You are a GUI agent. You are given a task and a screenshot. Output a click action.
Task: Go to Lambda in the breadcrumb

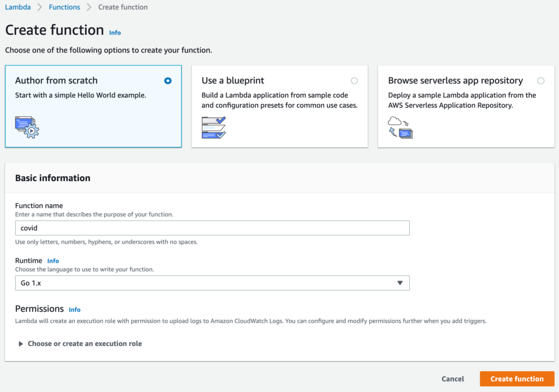coord(18,7)
